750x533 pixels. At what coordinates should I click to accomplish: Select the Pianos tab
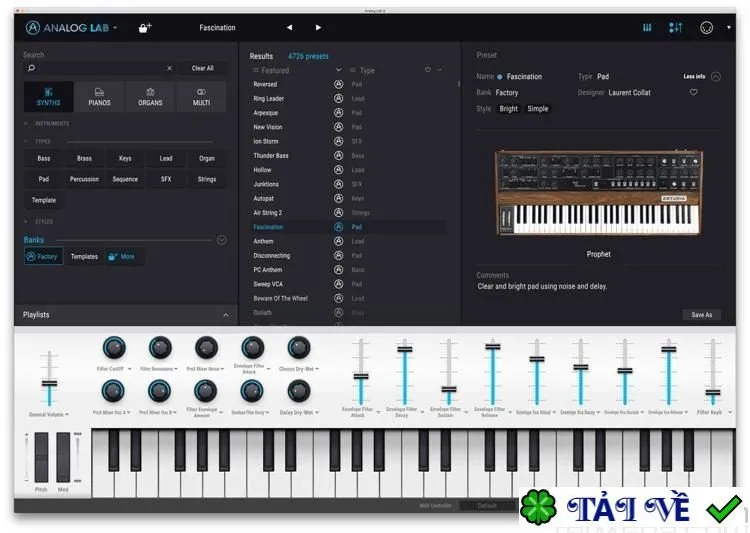click(x=99, y=97)
